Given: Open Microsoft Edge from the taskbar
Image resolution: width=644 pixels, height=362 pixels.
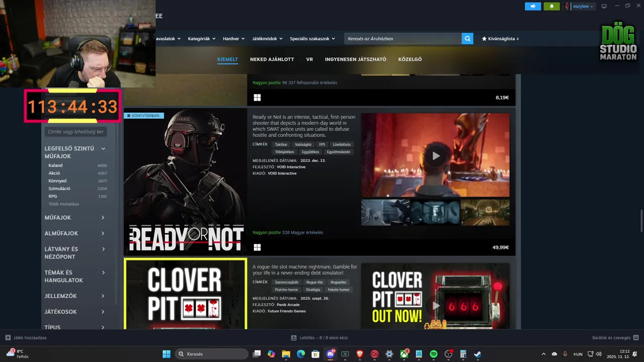Looking at the screenshot, I should pos(301,354).
